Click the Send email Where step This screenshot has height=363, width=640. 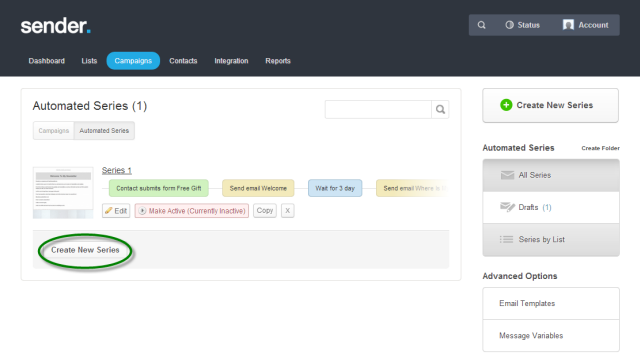coord(412,188)
